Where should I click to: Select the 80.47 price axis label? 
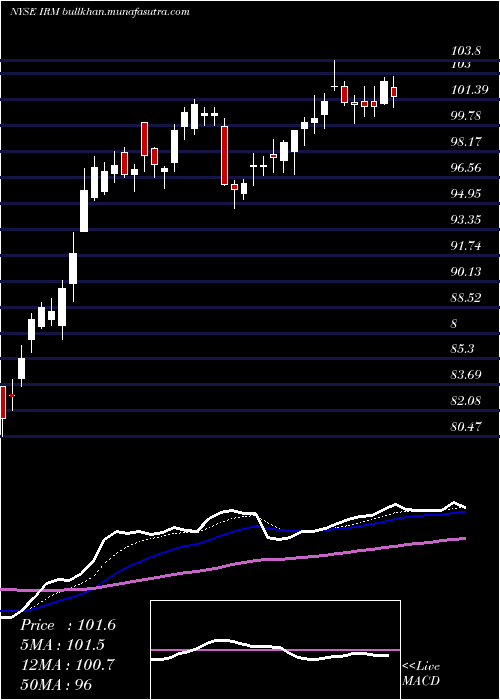466,426
